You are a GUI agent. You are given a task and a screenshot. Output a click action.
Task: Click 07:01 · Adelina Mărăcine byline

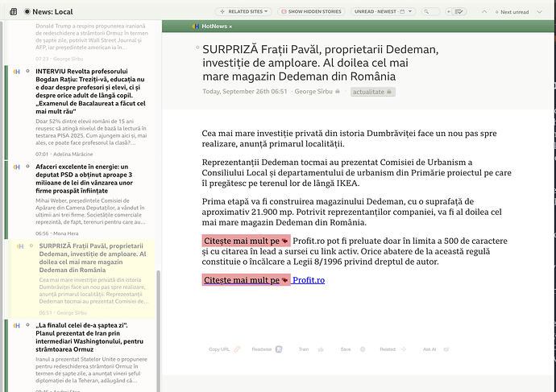click(x=64, y=154)
